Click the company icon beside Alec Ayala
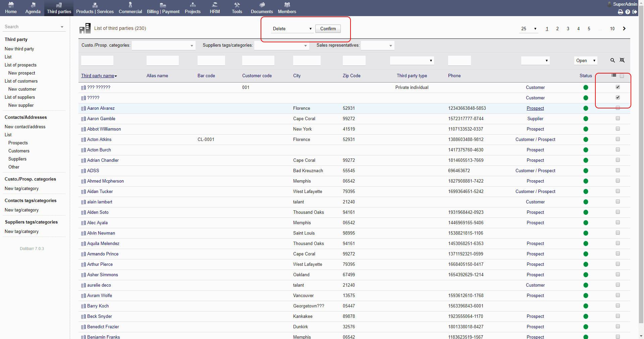 (x=84, y=223)
